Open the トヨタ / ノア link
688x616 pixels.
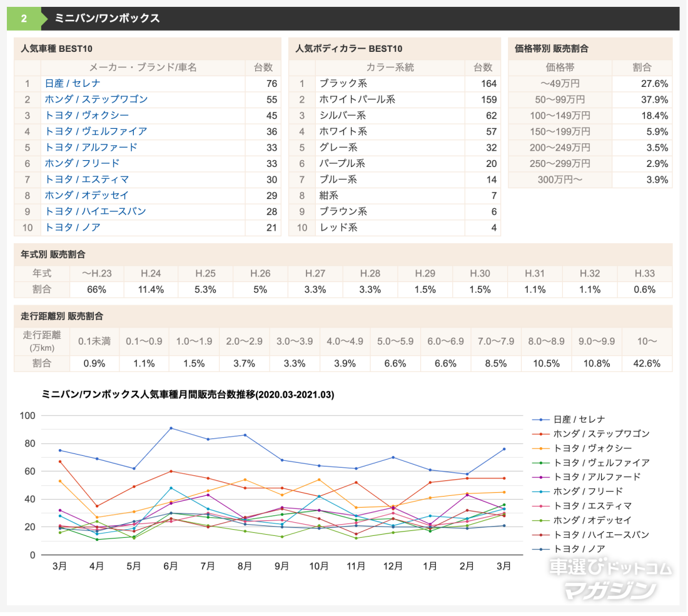[x=73, y=227]
